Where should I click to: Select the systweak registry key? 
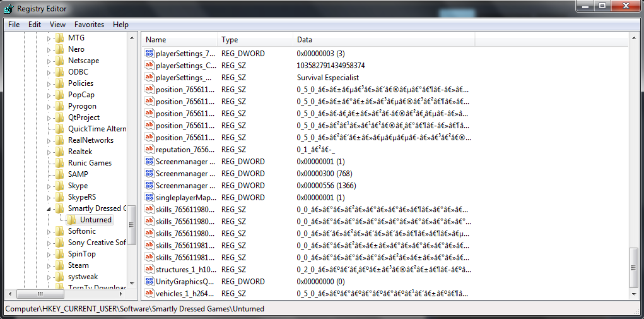click(83, 277)
